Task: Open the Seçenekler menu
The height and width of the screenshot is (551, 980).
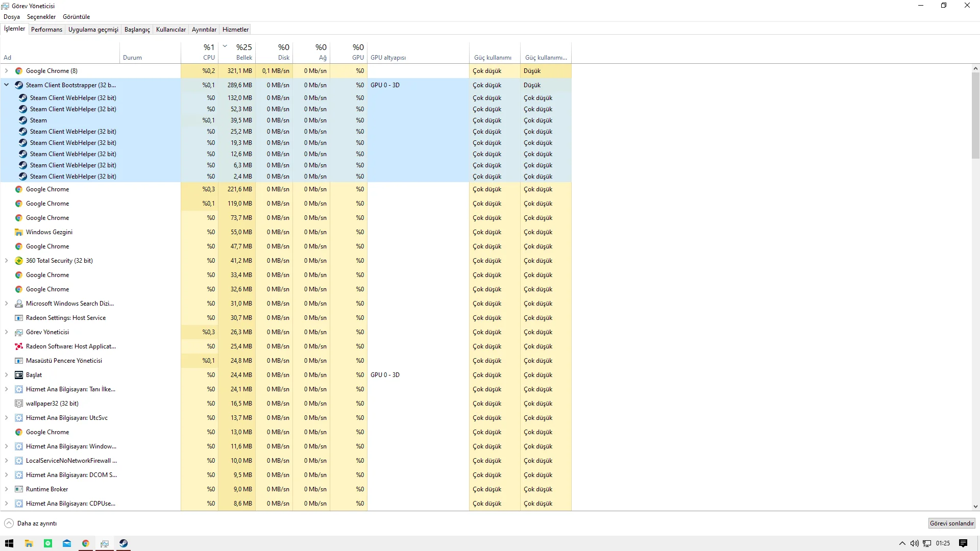Action: (41, 17)
